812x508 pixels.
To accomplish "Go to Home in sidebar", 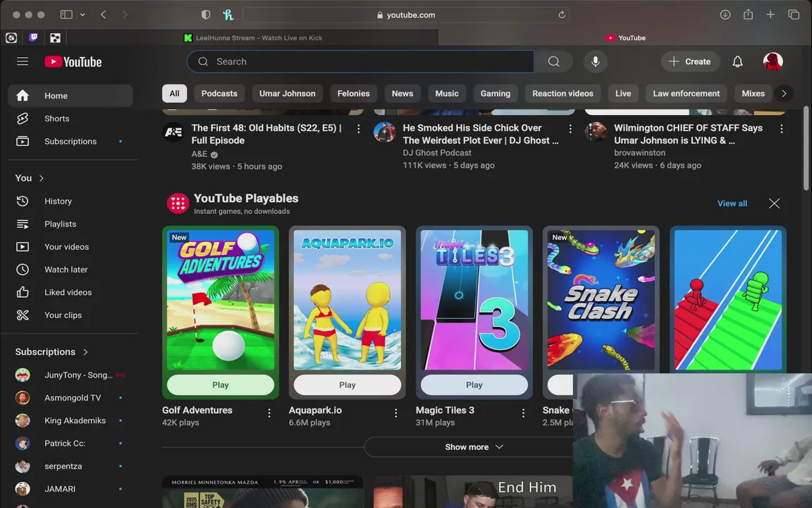I will (70, 96).
